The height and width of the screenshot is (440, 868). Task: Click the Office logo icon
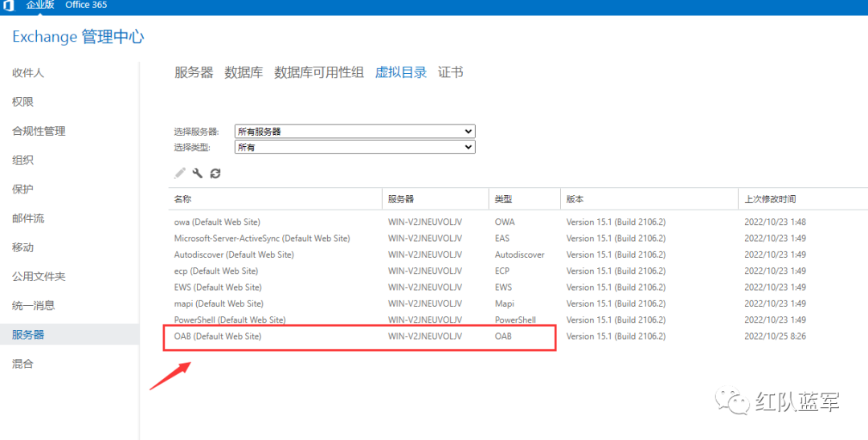point(8,6)
